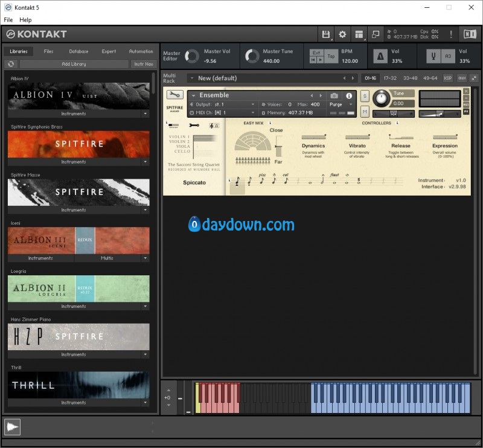Image resolution: width=483 pixels, height=448 pixels.
Task: Toggle the metronome icon
Action: click(380, 56)
